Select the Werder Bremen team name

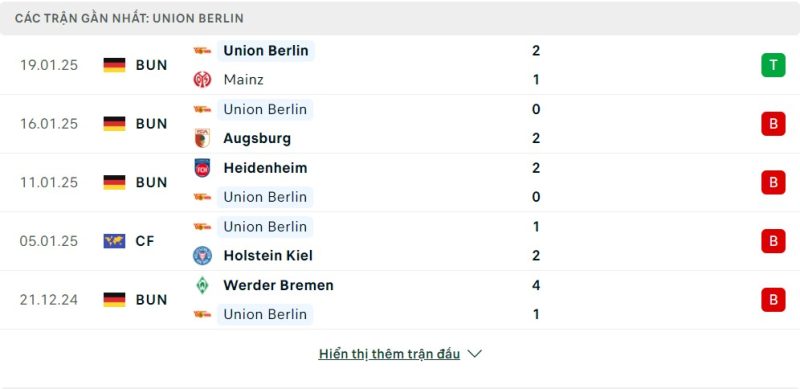point(279,285)
